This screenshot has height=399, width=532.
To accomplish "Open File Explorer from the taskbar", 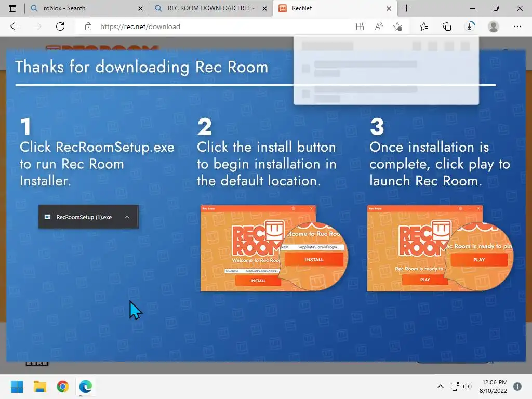I will tap(39, 387).
